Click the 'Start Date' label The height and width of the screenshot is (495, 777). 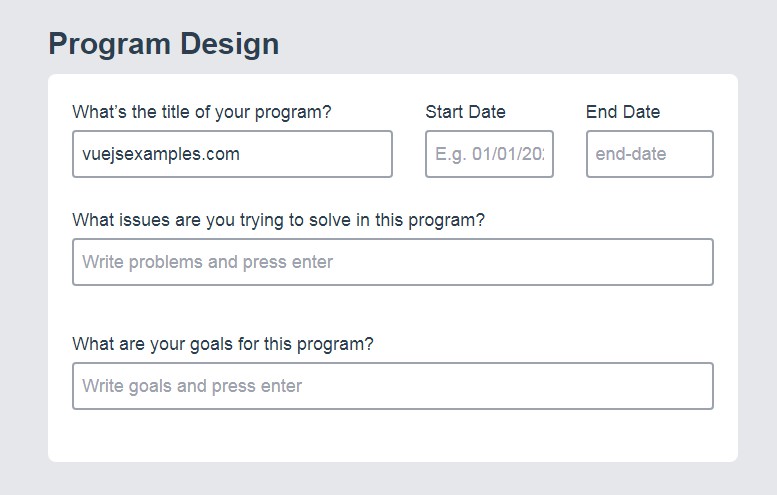(x=465, y=112)
